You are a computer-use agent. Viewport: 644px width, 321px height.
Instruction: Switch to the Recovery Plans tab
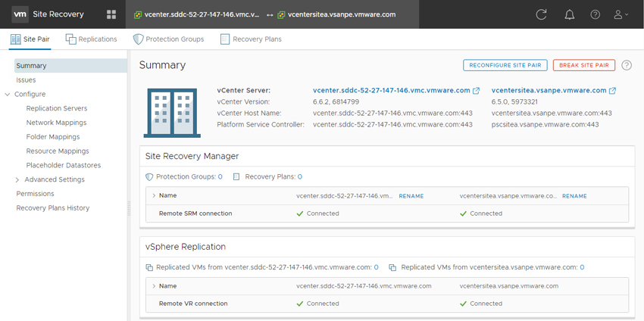pyautogui.click(x=251, y=39)
